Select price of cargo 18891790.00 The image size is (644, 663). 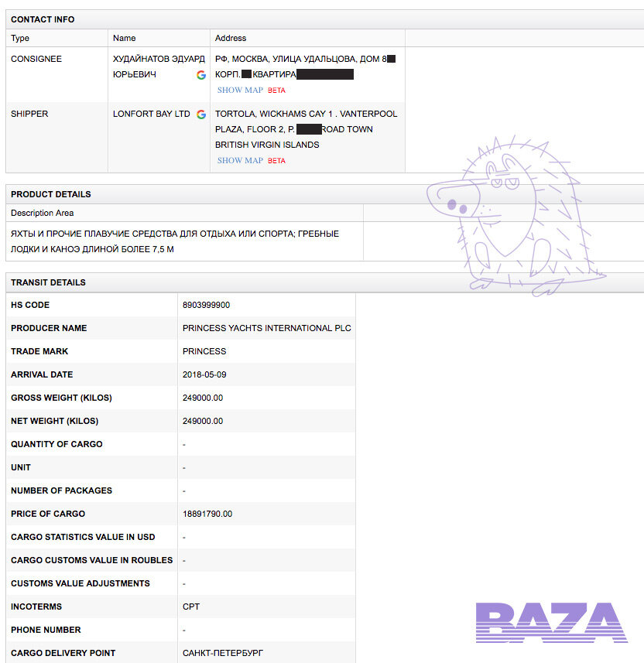pyautogui.click(x=207, y=514)
